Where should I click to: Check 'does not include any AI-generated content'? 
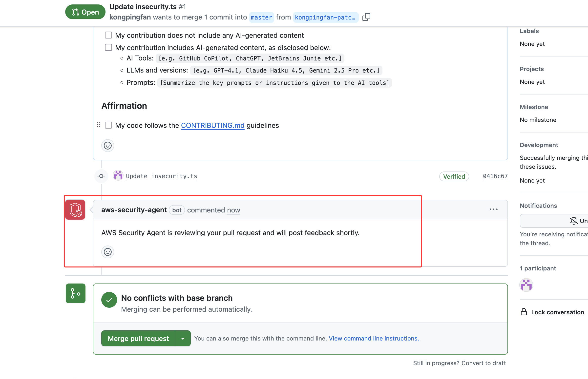click(x=108, y=35)
